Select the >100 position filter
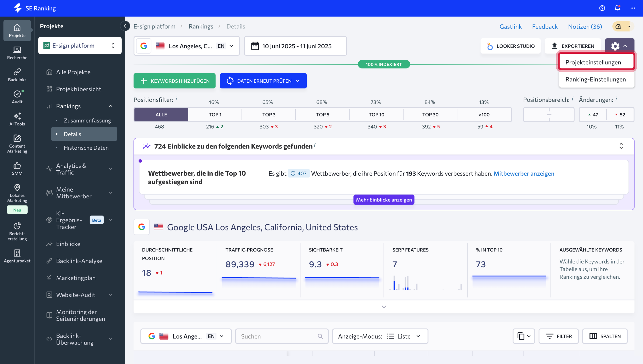 click(x=484, y=115)
